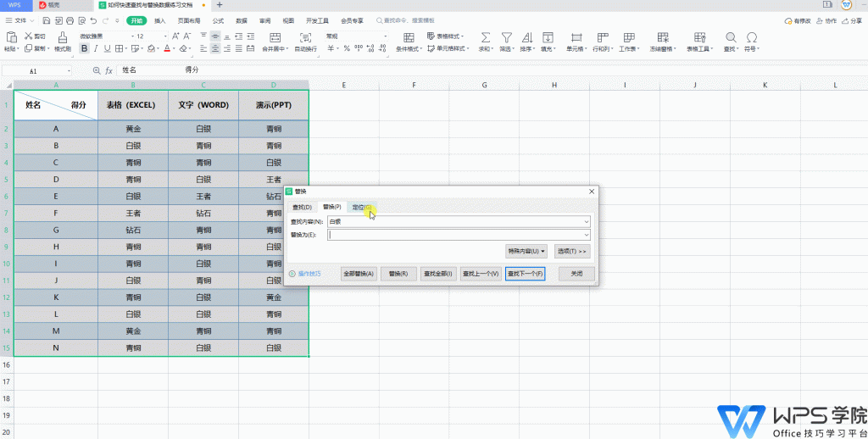Image resolution: width=868 pixels, height=439 pixels.
Task: Expand the 替换为 field history dropdown
Action: coord(587,235)
